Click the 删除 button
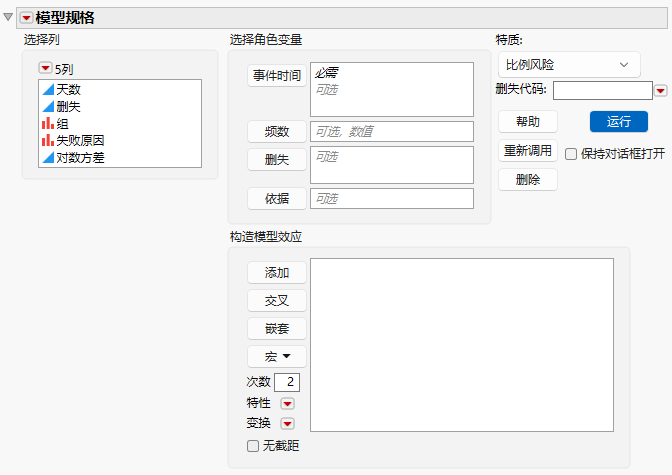This screenshot has height=475, width=672. pos(528,179)
